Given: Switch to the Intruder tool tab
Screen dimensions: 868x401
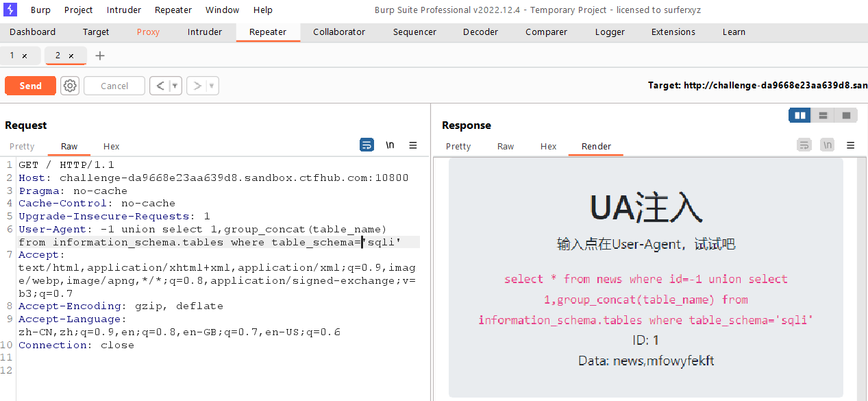Looking at the screenshot, I should coord(205,32).
